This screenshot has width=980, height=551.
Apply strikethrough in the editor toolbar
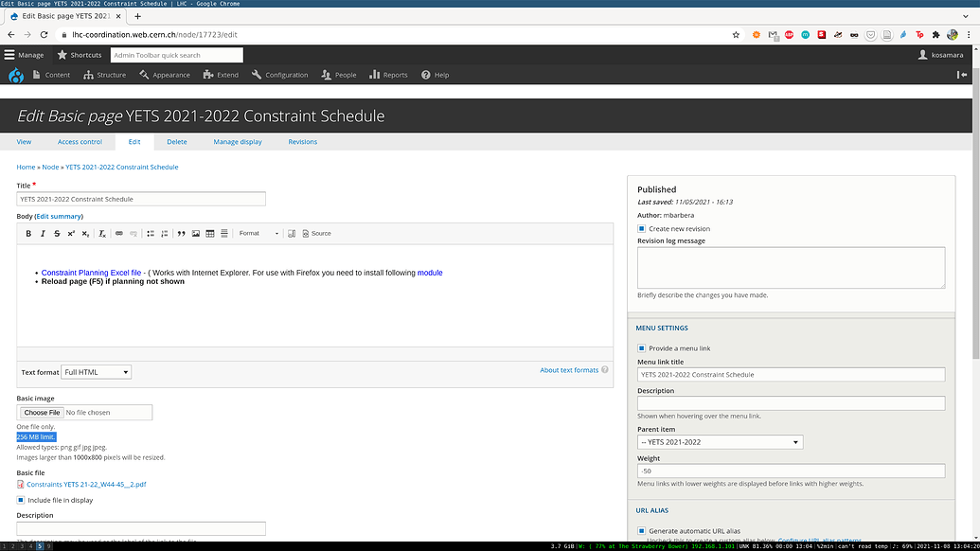pos(57,234)
